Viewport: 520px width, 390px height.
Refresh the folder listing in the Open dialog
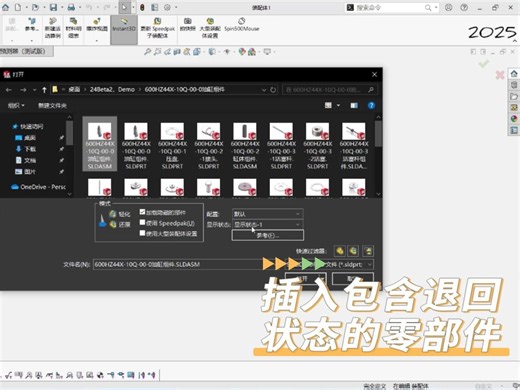pyautogui.click(x=273, y=90)
